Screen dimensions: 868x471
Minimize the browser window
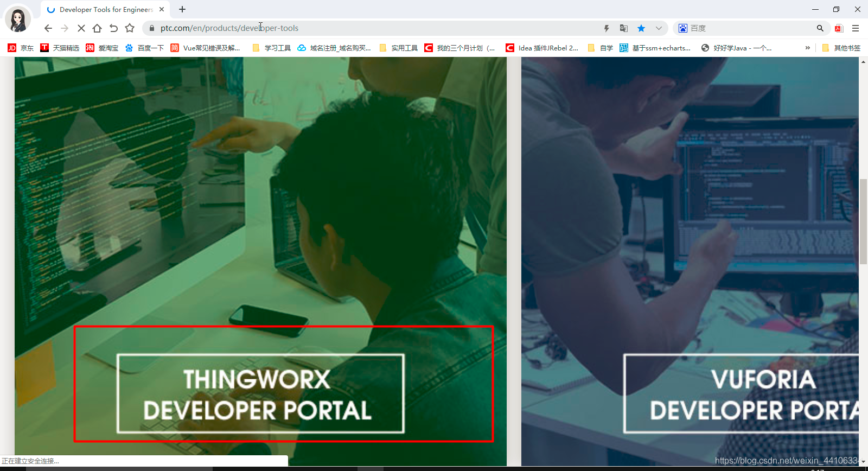pos(815,9)
